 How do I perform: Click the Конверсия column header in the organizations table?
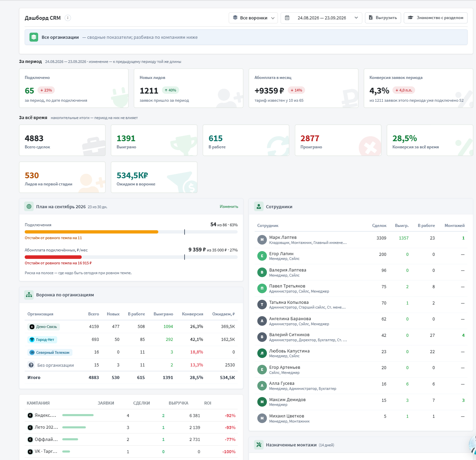click(x=192, y=314)
